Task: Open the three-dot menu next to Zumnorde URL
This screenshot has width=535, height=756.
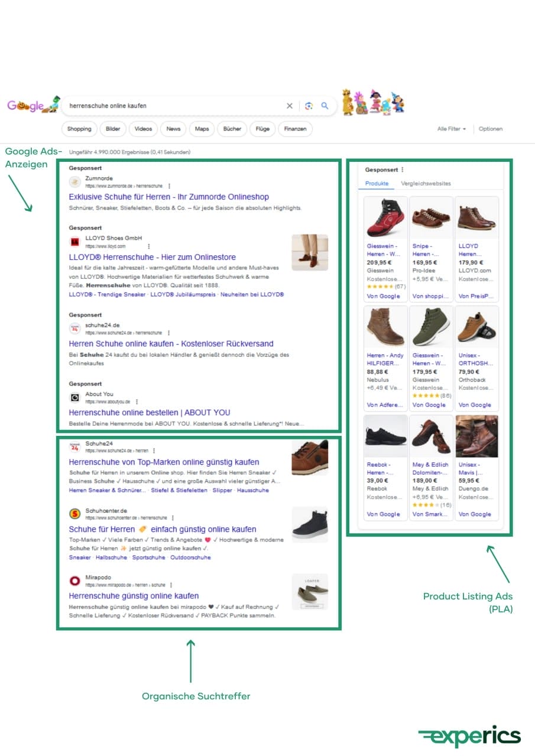Action: [x=169, y=186]
